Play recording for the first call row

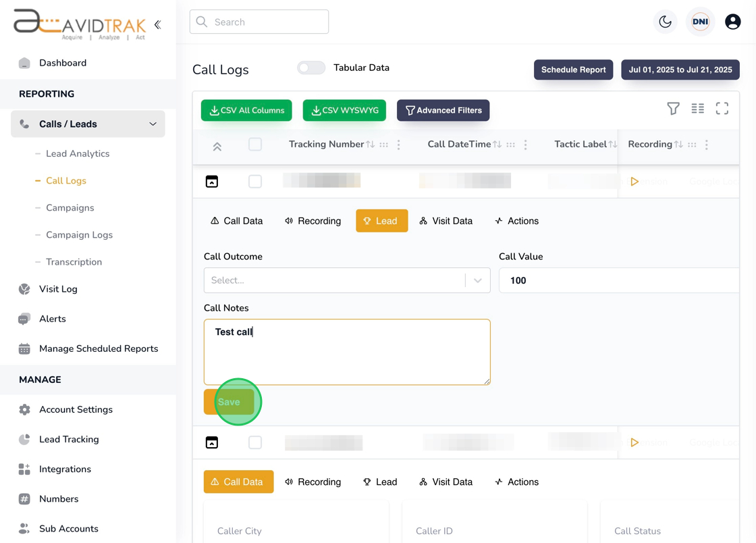tap(634, 181)
